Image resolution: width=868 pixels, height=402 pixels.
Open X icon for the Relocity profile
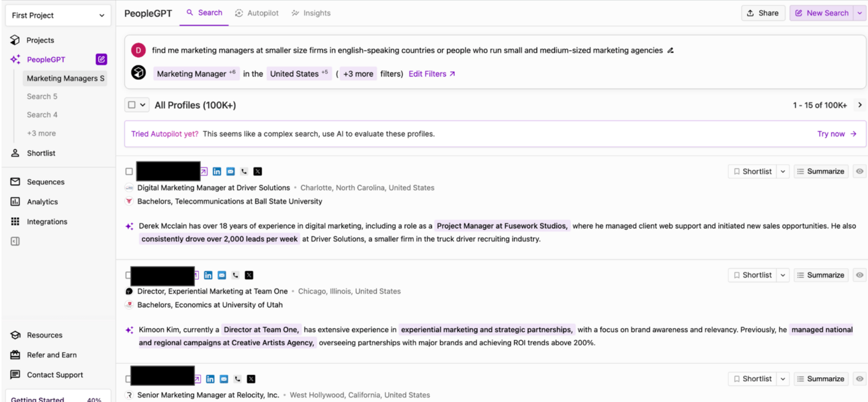tap(251, 379)
